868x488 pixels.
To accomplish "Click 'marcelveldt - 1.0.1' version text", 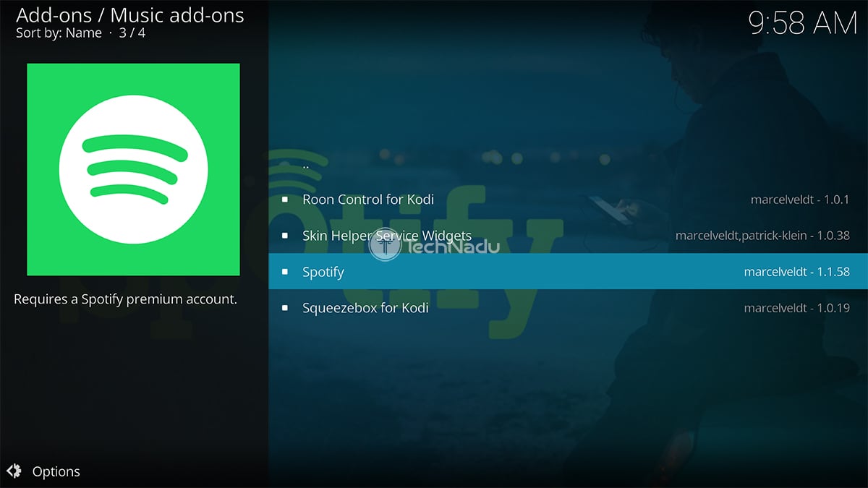I will click(800, 200).
